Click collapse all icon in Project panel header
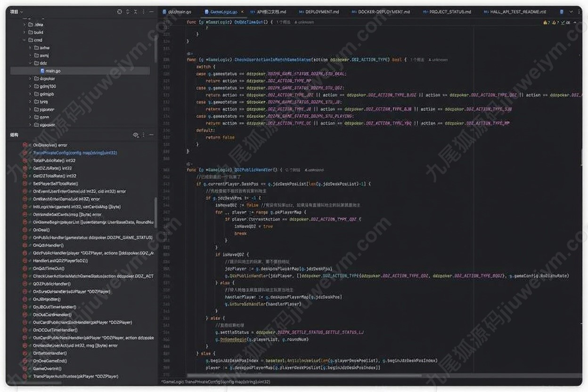 (136, 12)
